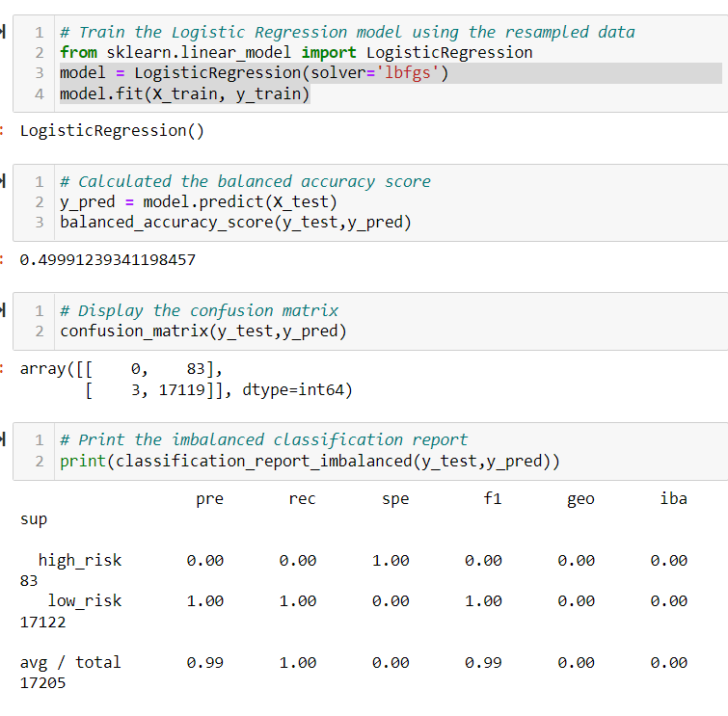Click the 'Train the Logistic Regression model' comment

[347, 32]
